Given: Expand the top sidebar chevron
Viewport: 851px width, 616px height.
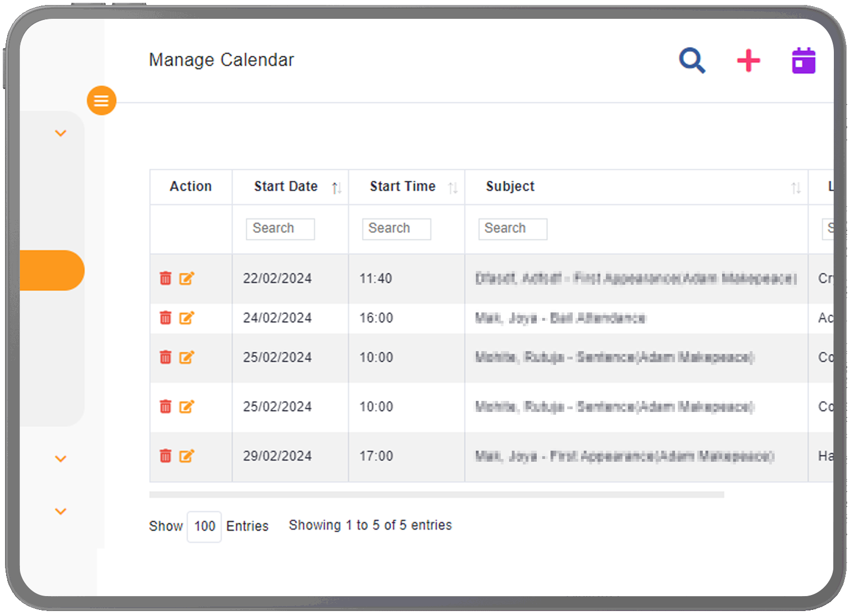Looking at the screenshot, I should [x=61, y=133].
